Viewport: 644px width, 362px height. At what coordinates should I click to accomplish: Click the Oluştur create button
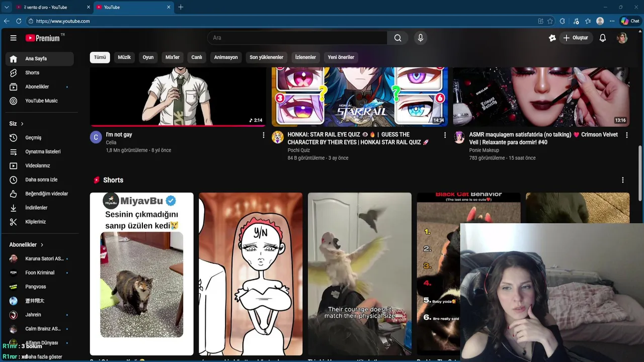point(576,38)
